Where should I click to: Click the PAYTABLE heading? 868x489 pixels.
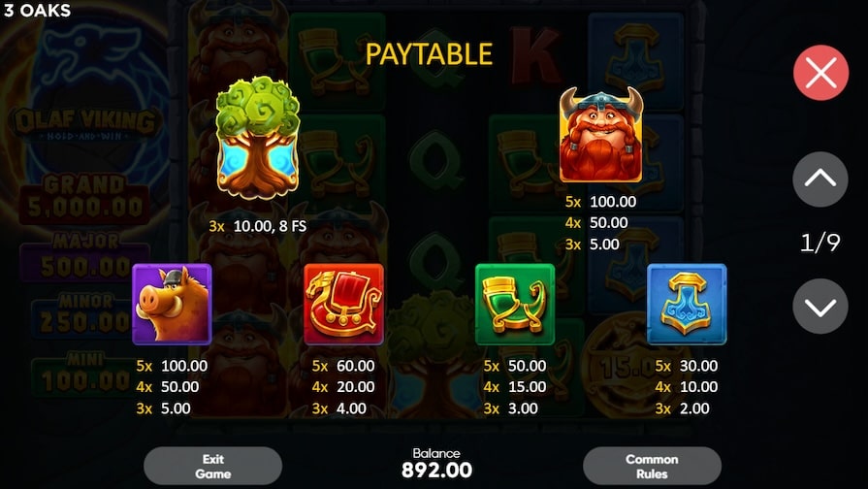click(x=429, y=54)
